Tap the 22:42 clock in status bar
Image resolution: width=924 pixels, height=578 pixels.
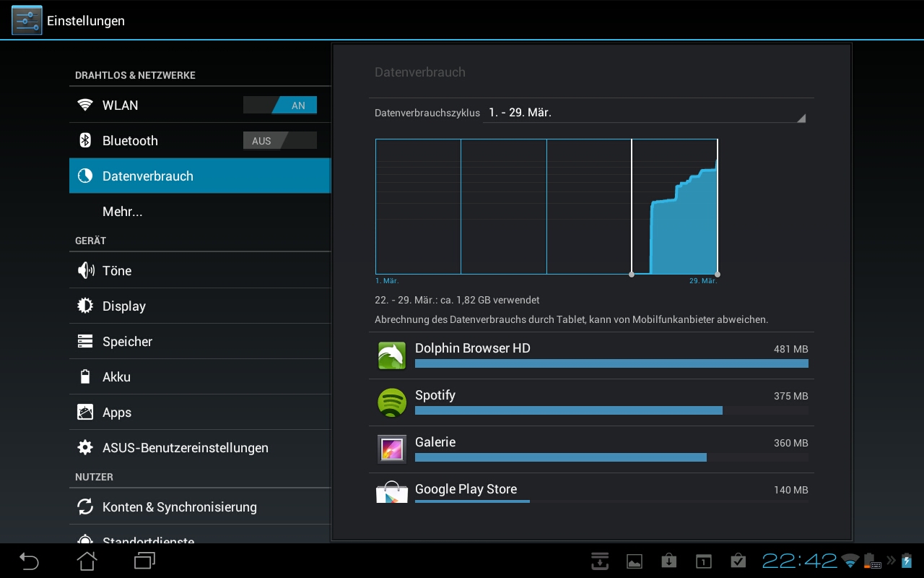click(x=800, y=561)
